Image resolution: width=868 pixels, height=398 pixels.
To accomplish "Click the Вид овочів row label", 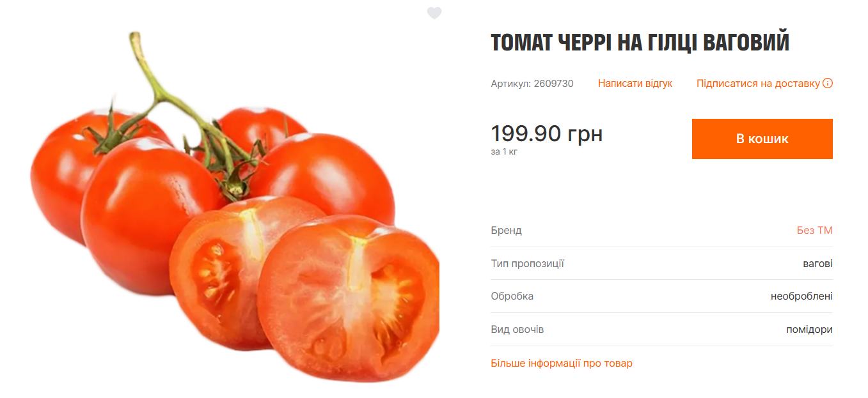I will [x=517, y=330].
